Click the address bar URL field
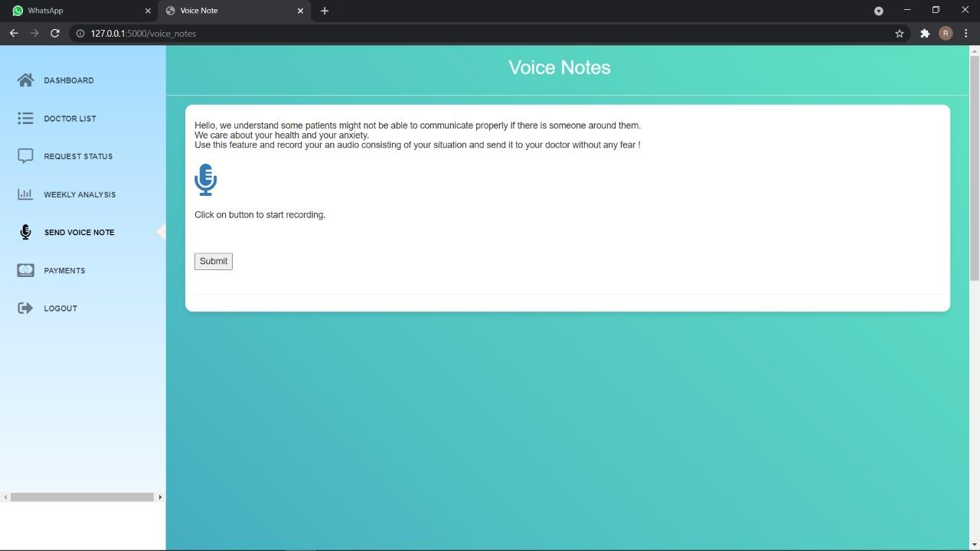Screen dimensions: 980x551 (490, 34)
